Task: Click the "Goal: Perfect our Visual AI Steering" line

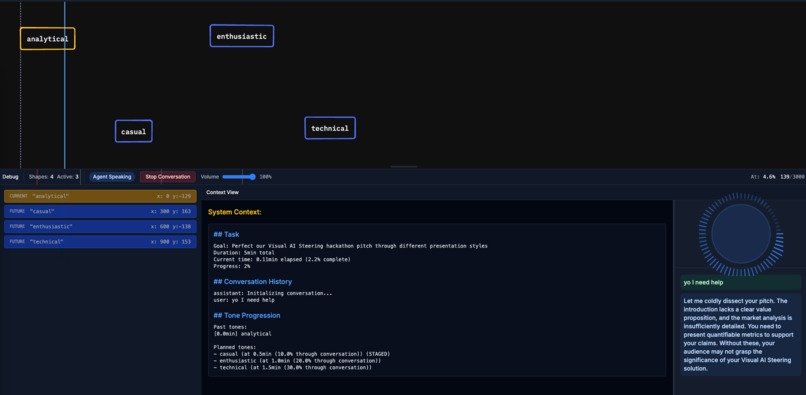Action: 351,246
